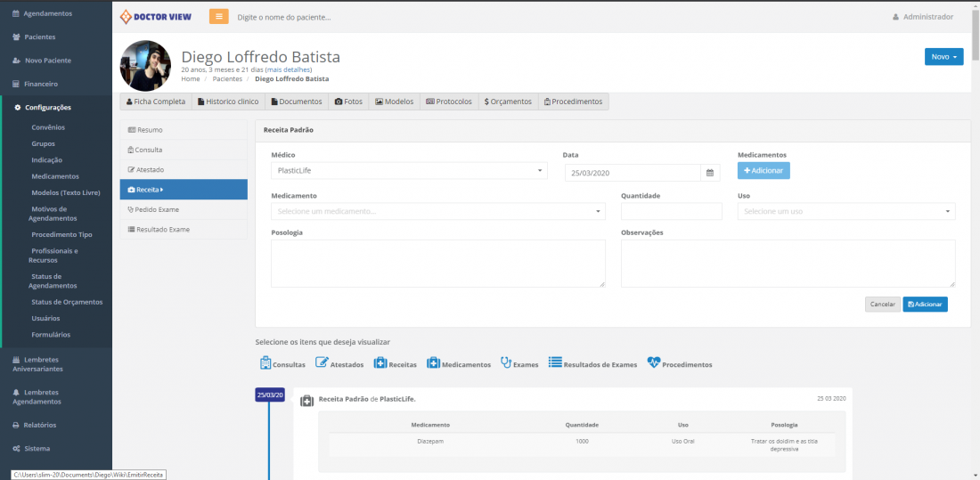Toggle the Consultas filter icon
This screenshot has width=980, height=480.
(x=265, y=363)
